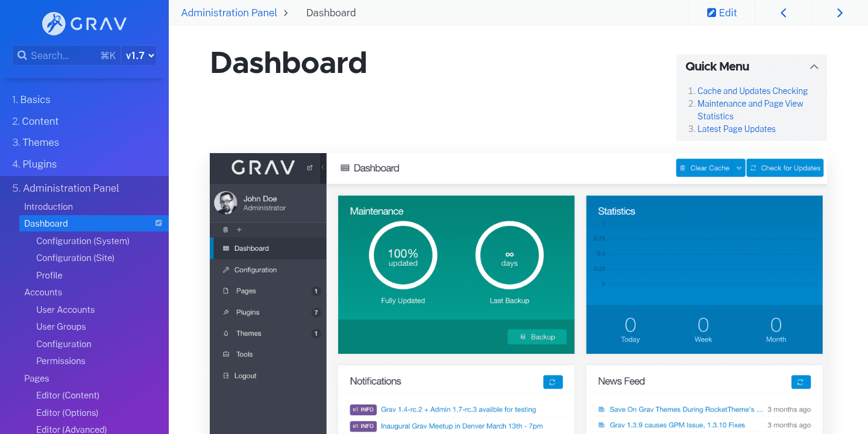Click the external link icon beside GRAV logo
The image size is (868, 434).
(309, 168)
